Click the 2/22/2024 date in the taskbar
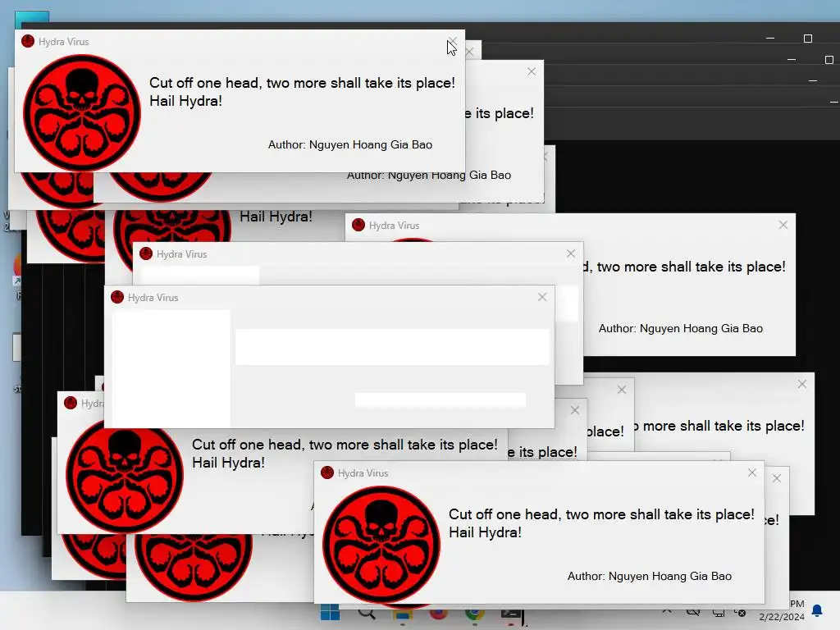Screen dimensions: 840x630 782,617
